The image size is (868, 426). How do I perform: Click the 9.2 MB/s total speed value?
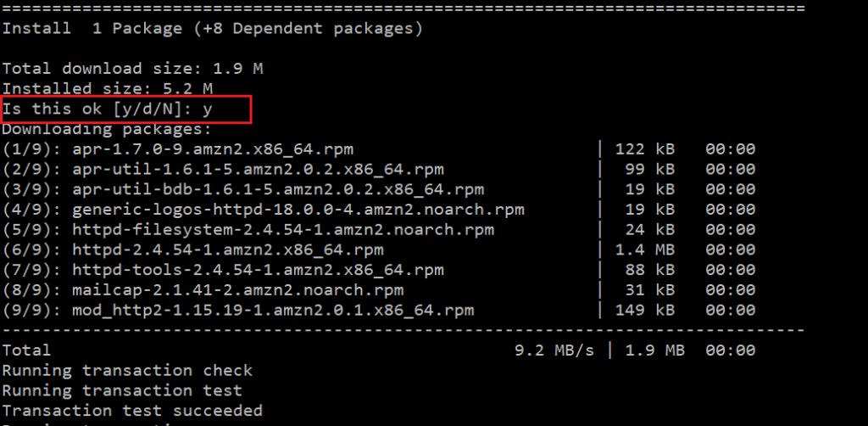tap(554, 350)
